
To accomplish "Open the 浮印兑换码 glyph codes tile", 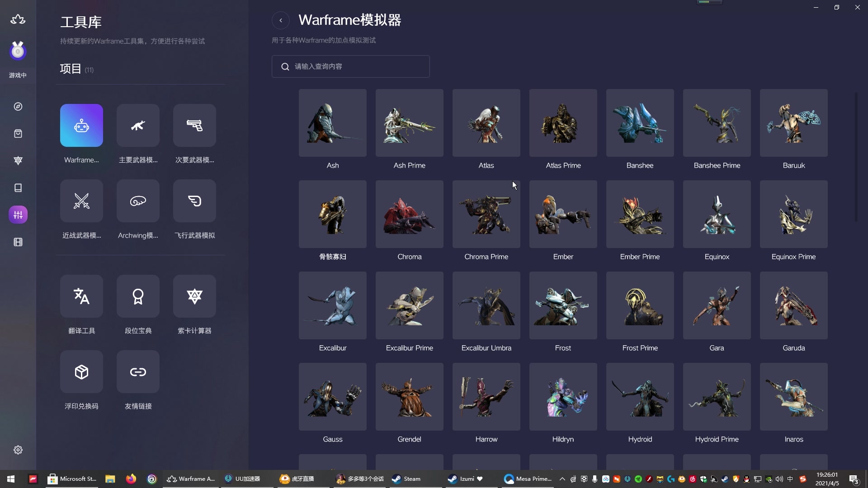I will [x=81, y=371].
